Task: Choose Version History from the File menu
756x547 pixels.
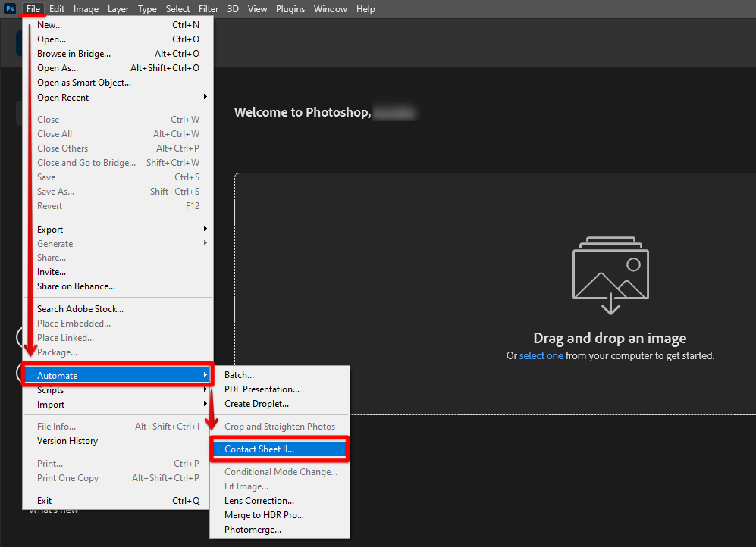Action: 118,441
